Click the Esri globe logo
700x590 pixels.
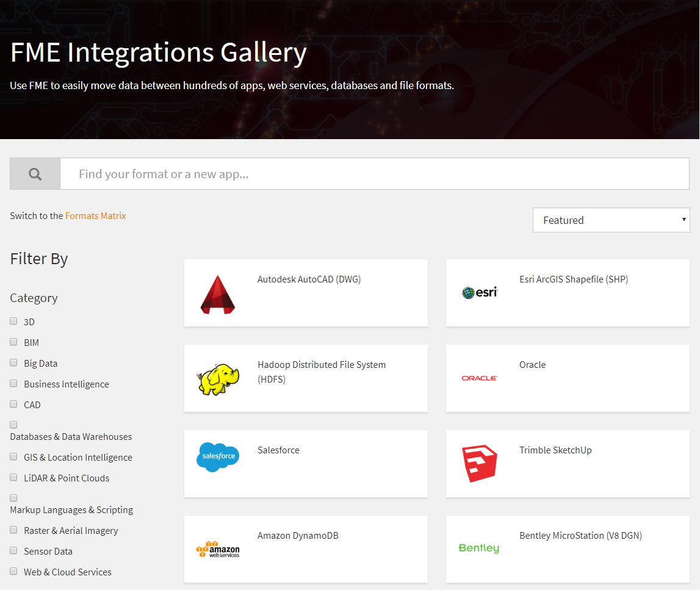(480, 293)
